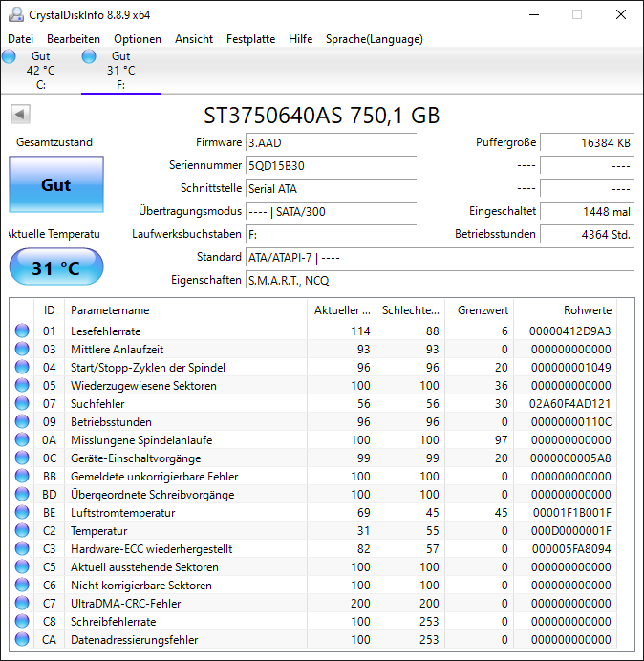Click the Grenzwert column header
644x661 pixels.
click(x=479, y=310)
